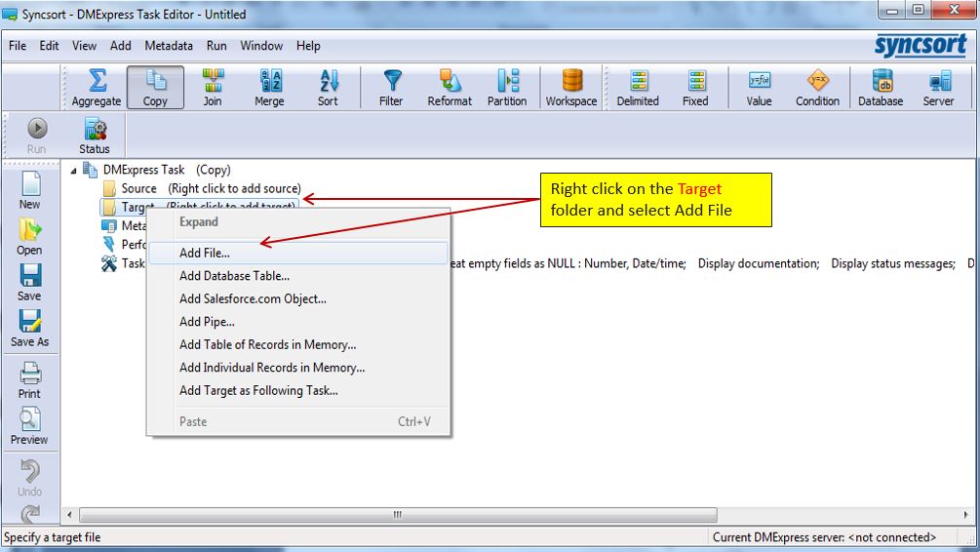Choose Add Pipe... in context menu
The height and width of the screenshot is (552, 980).
coord(298,322)
